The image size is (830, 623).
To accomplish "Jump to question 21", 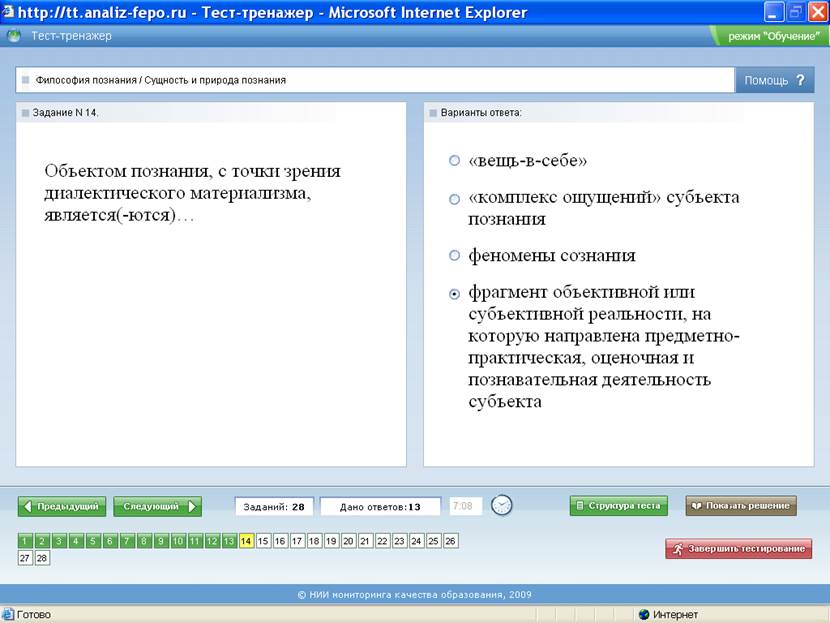I will coord(365,541).
